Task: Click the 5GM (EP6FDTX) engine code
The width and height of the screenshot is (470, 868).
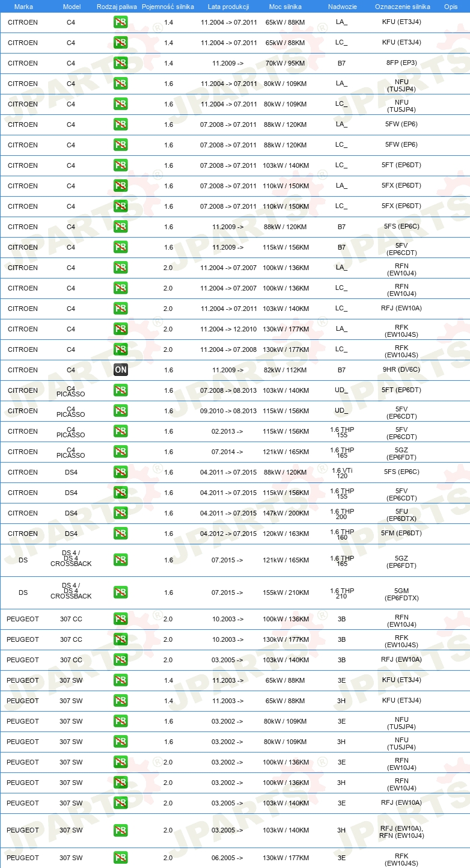Action: click(x=401, y=594)
